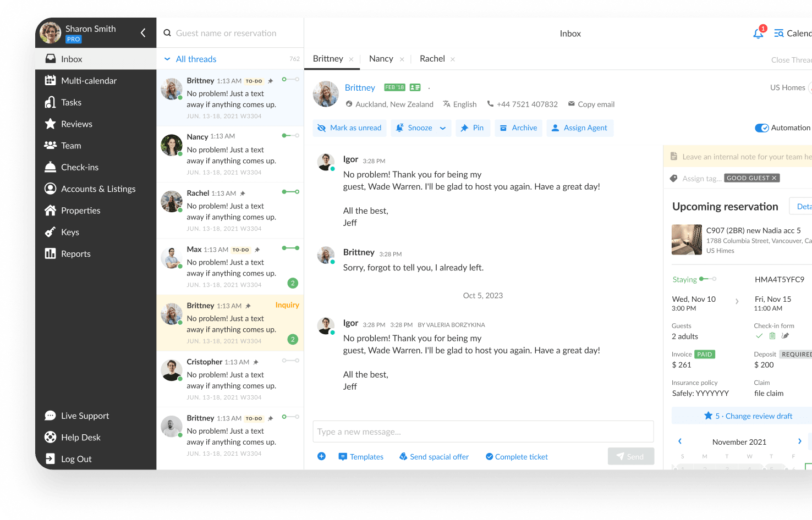Switch to the Nancy conversation tab

381,58
